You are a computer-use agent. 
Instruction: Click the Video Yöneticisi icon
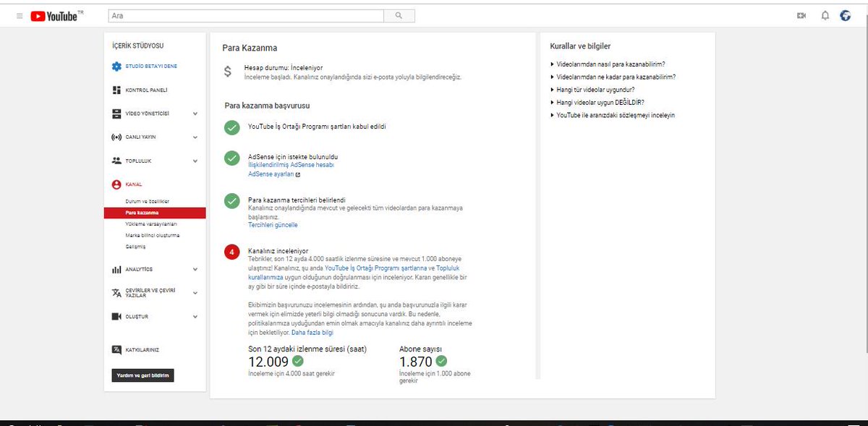point(116,114)
